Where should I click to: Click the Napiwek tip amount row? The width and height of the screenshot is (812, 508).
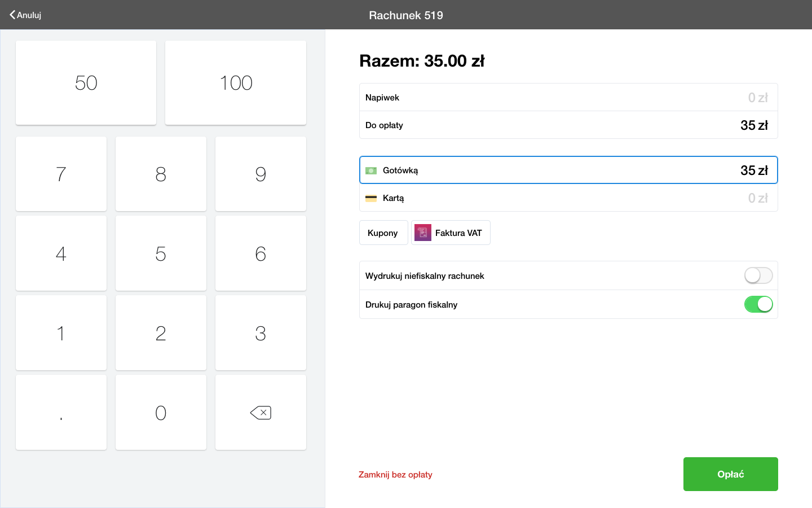[x=568, y=97]
